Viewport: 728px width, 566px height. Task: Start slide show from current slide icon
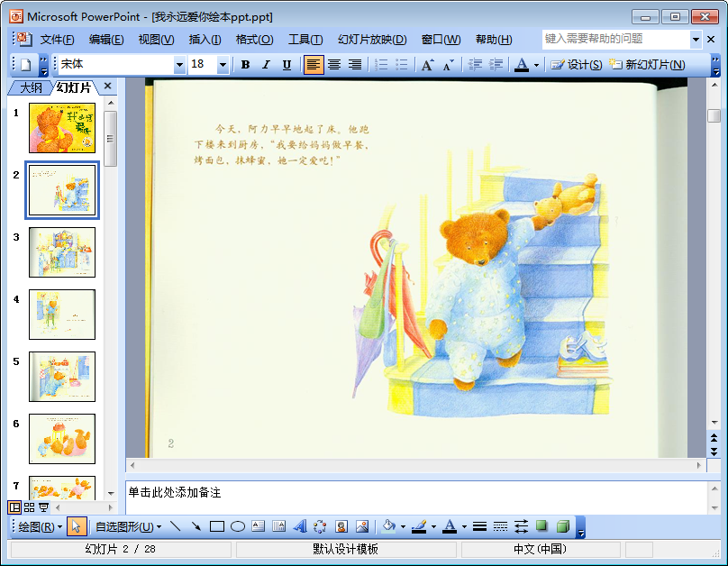(x=43, y=507)
